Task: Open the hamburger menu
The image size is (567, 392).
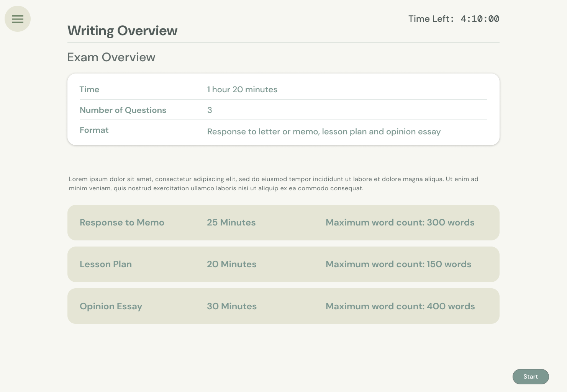Action: pos(18,19)
